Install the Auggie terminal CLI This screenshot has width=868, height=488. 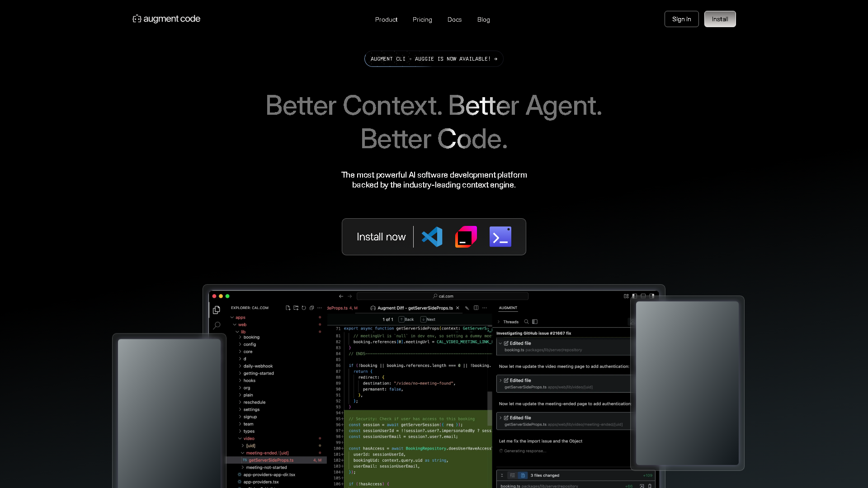click(x=500, y=237)
